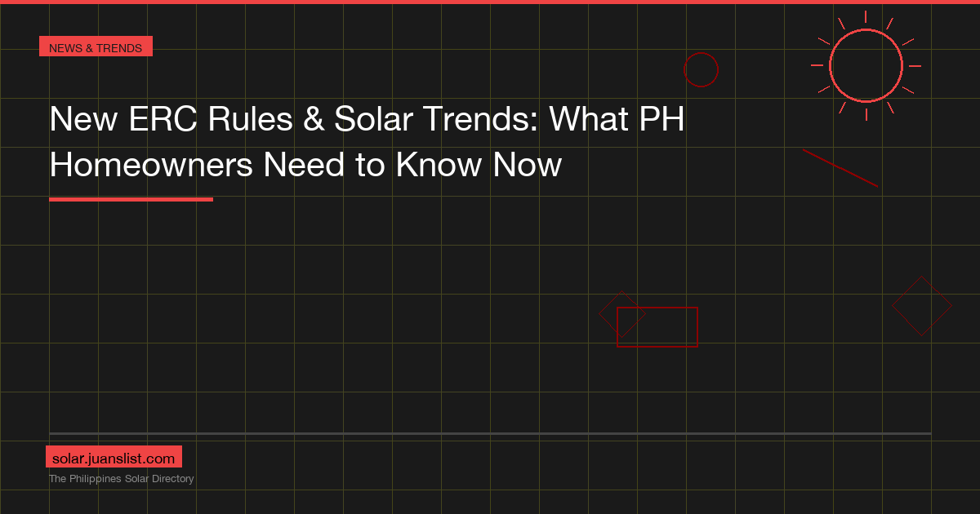
Task: Click the NEWS & TRENDS category tag
Action: [x=96, y=47]
